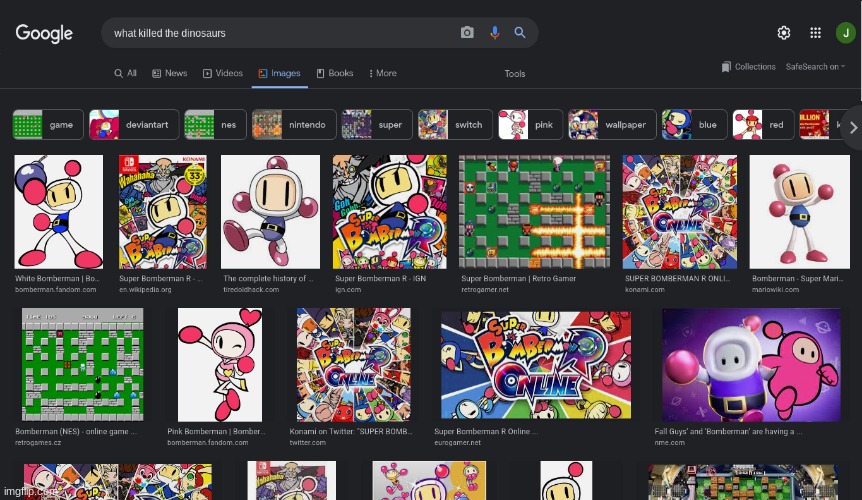Filter by the pink chip
Image resolution: width=862 pixels, height=500 pixels.
pyautogui.click(x=531, y=125)
